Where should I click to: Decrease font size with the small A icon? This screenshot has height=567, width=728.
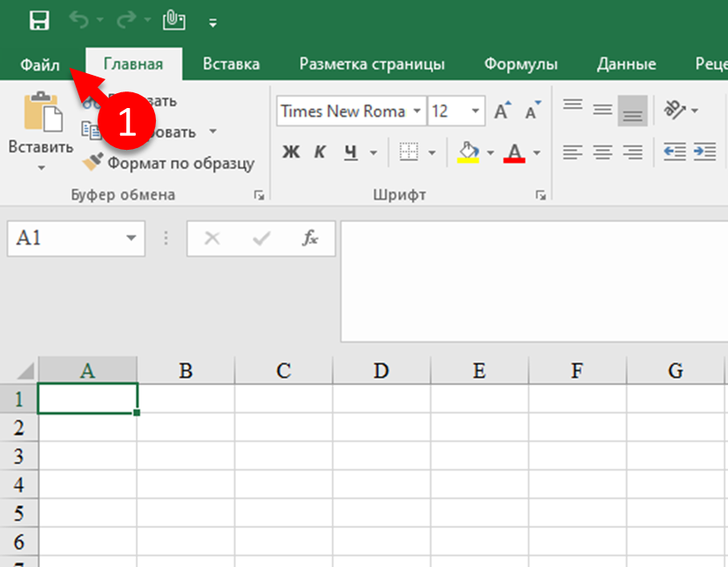(533, 111)
